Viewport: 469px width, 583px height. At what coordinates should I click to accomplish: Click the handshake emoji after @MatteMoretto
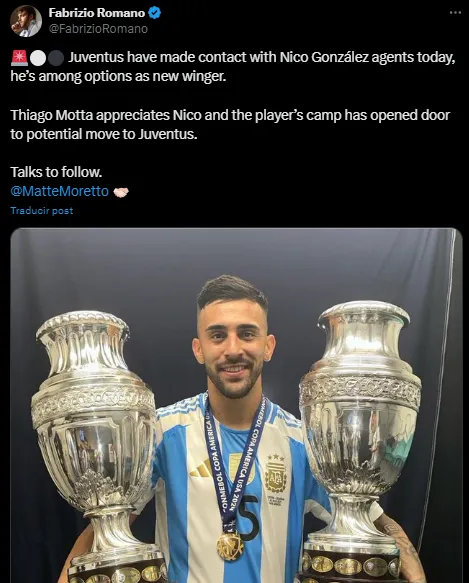pyautogui.click(x=121, y=192)
